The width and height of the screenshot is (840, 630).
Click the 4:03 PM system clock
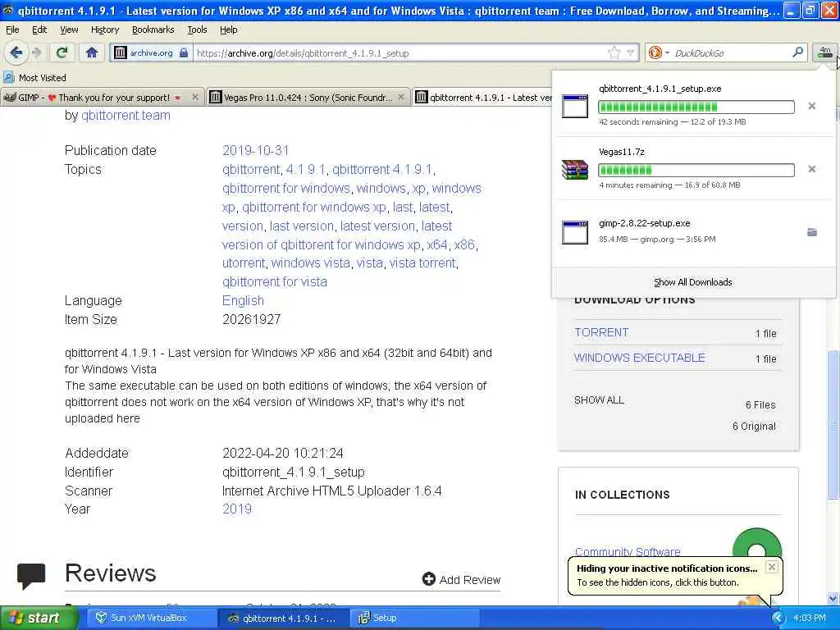810,619
